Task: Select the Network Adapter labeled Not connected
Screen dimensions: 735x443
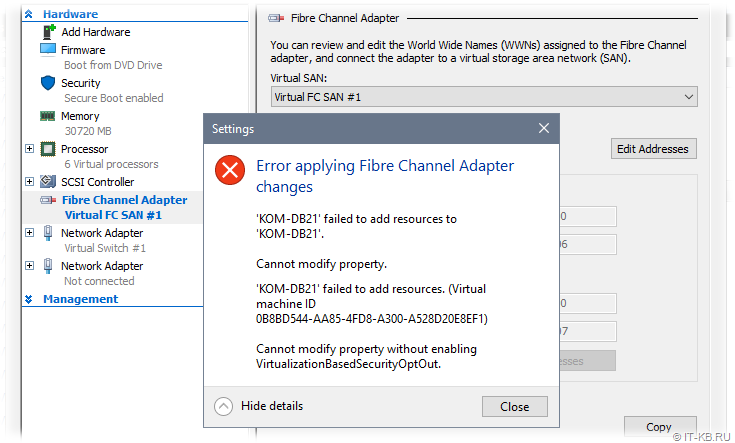Action: click(102, 266)
